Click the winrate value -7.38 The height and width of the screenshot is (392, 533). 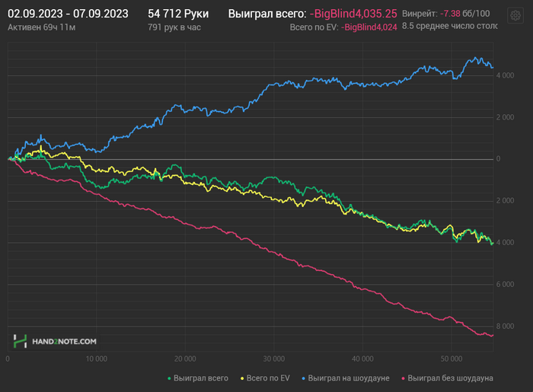450,14
